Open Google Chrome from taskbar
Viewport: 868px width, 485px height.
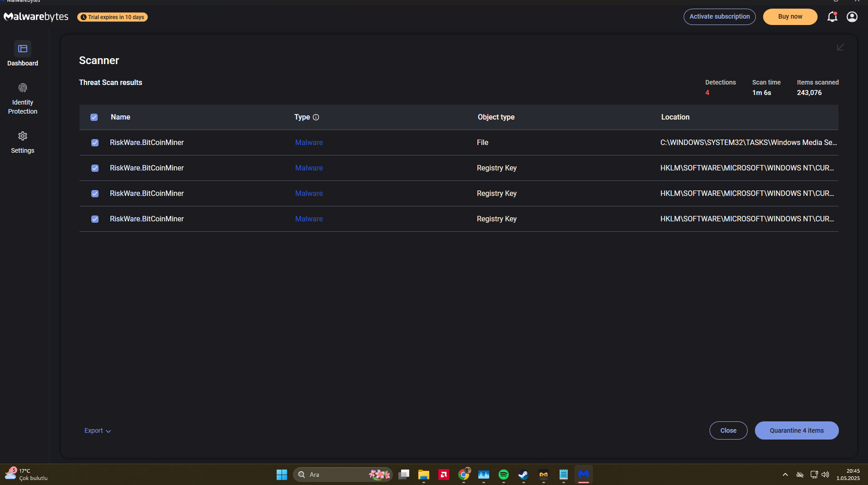point(464,475)
